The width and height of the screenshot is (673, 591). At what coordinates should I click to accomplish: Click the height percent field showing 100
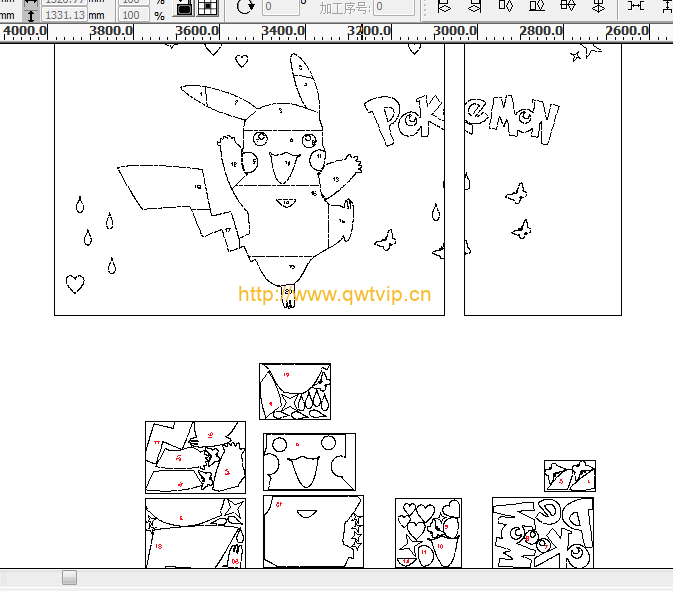[x=134, y=15]
